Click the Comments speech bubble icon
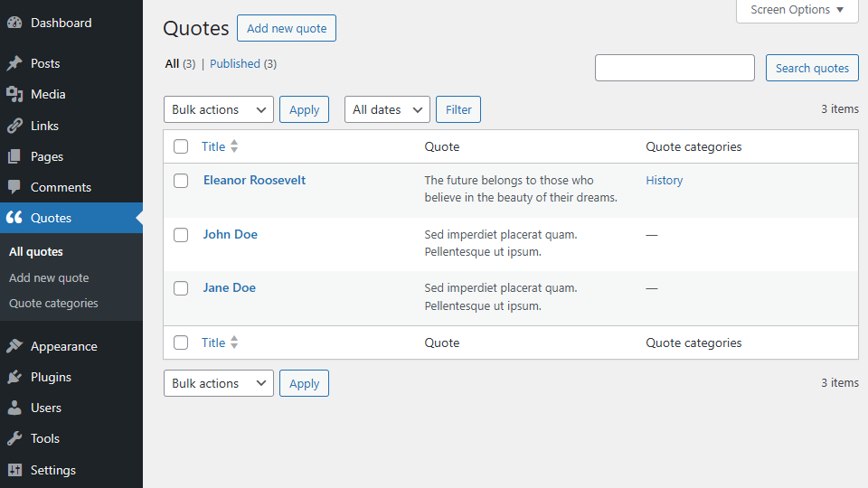The height and width of the screenshot is (488, 868). pos(14,187)
